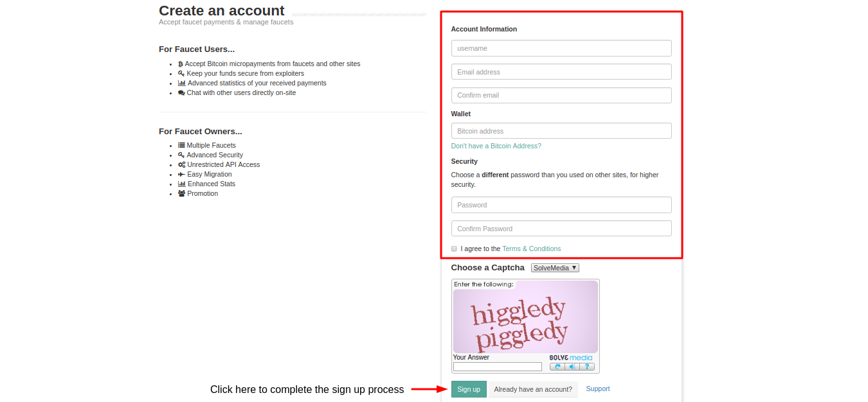Click the plane icon beside Easy Migration

(x=181, y=175)
